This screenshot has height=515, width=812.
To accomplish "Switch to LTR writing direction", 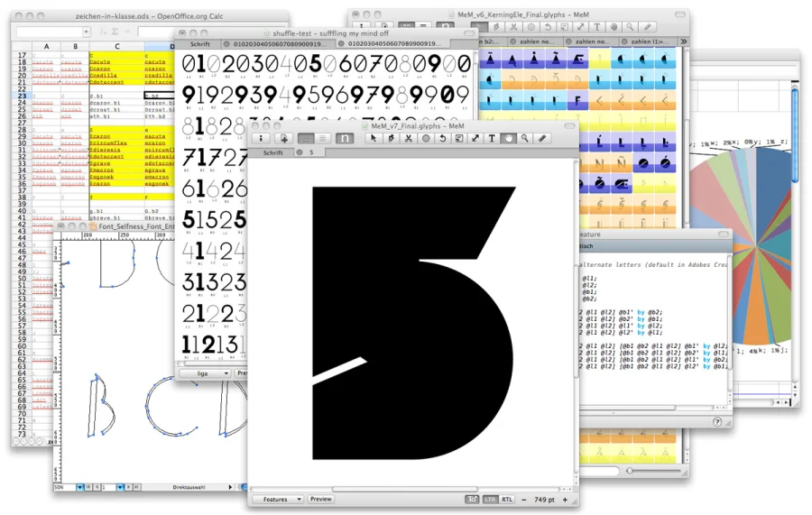I will [x=490, y=499].
